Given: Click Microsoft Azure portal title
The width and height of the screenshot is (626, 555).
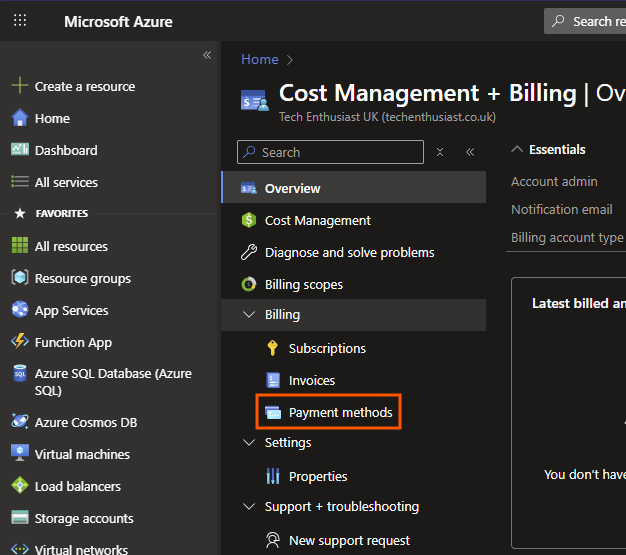Looking at the screenshot, I should (x=118, y=22).
